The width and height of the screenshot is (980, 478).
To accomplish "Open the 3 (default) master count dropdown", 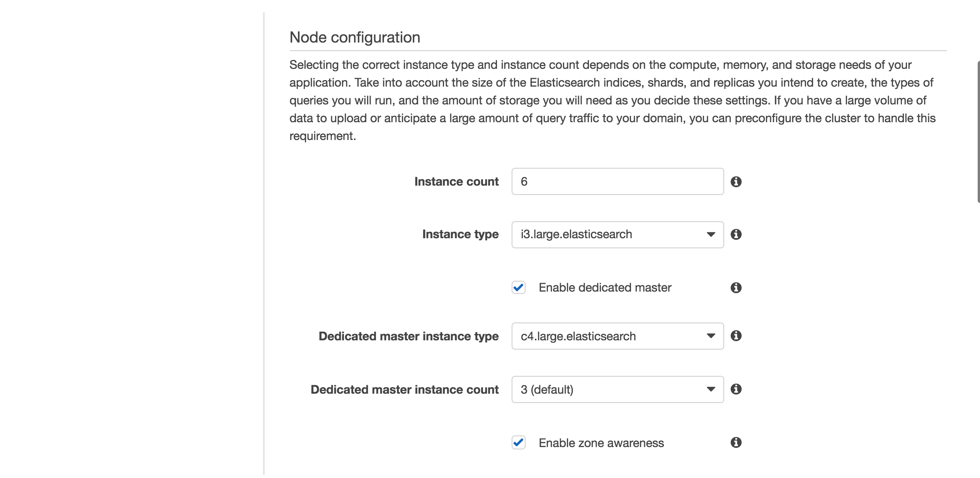I will click(x=617, y=389).
